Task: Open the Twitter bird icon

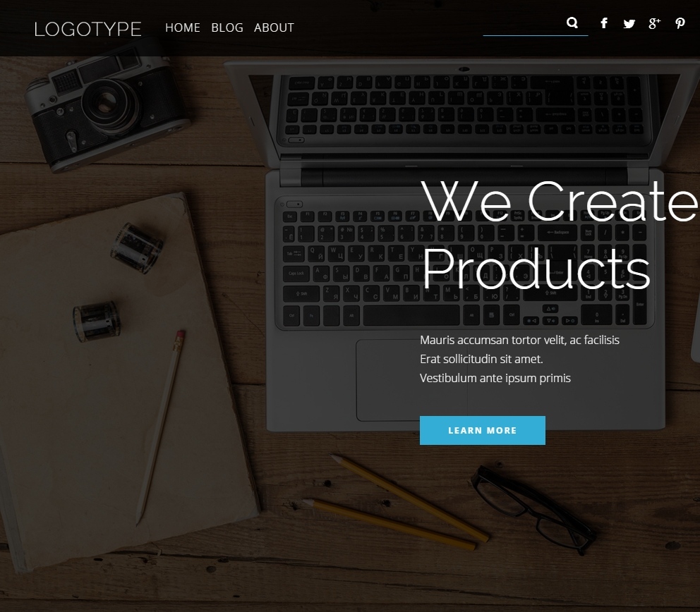Action: [629, 24]
